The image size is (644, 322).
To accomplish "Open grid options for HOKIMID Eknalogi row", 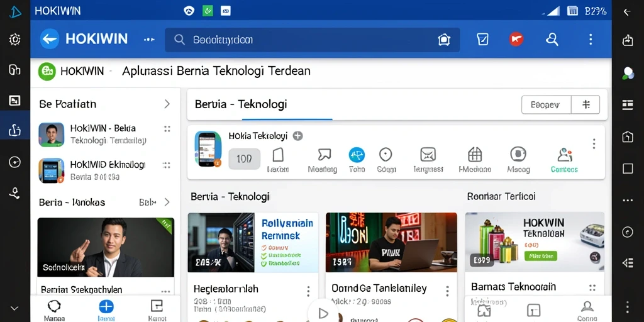I will (166, 165).
